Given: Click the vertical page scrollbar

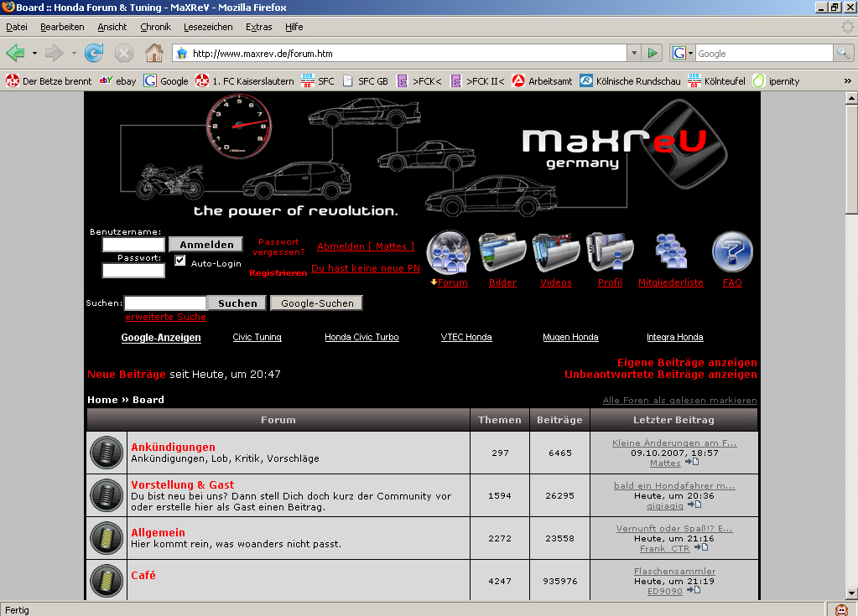Looking at the screenshot, I should click(850, 335).
